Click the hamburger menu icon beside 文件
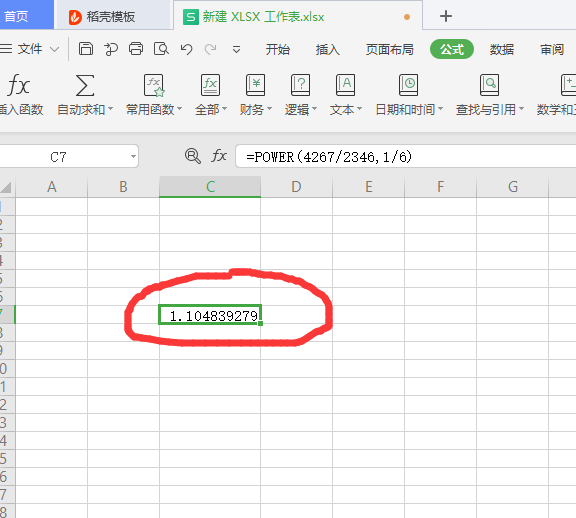This screenshot has height=518, width=576. coord(6,49)
